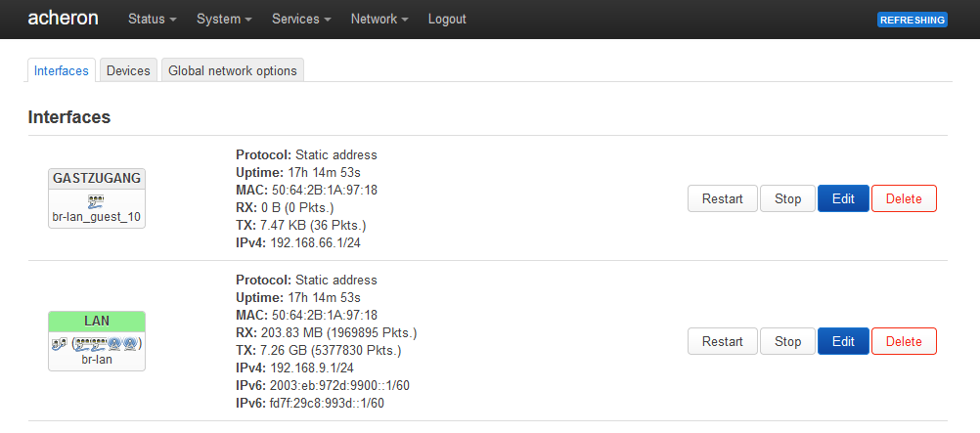
Task: Switch to the Devices tab
Action: [x=128, y=70]
